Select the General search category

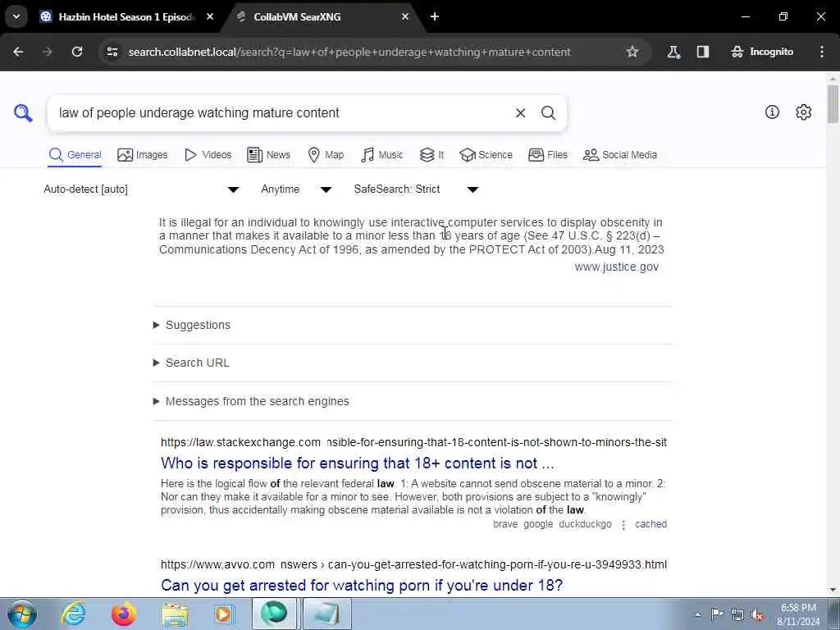tap(75, 155)
